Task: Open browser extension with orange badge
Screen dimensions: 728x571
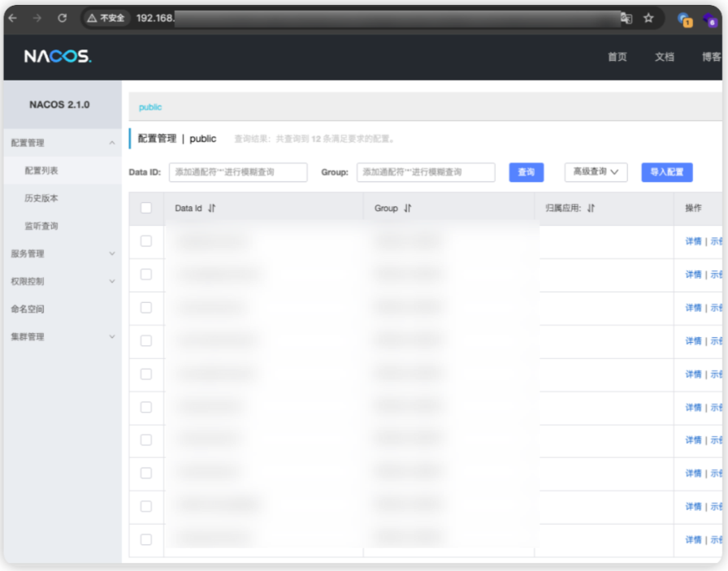Action: point(685,19)
